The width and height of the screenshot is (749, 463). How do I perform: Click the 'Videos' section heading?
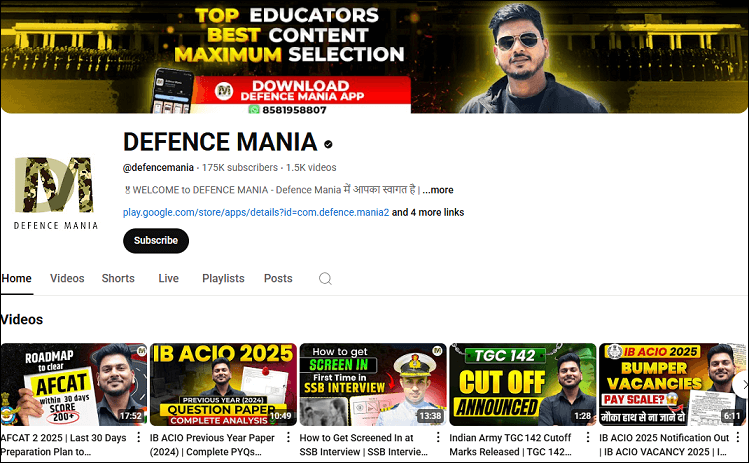(x=21, y=320)
